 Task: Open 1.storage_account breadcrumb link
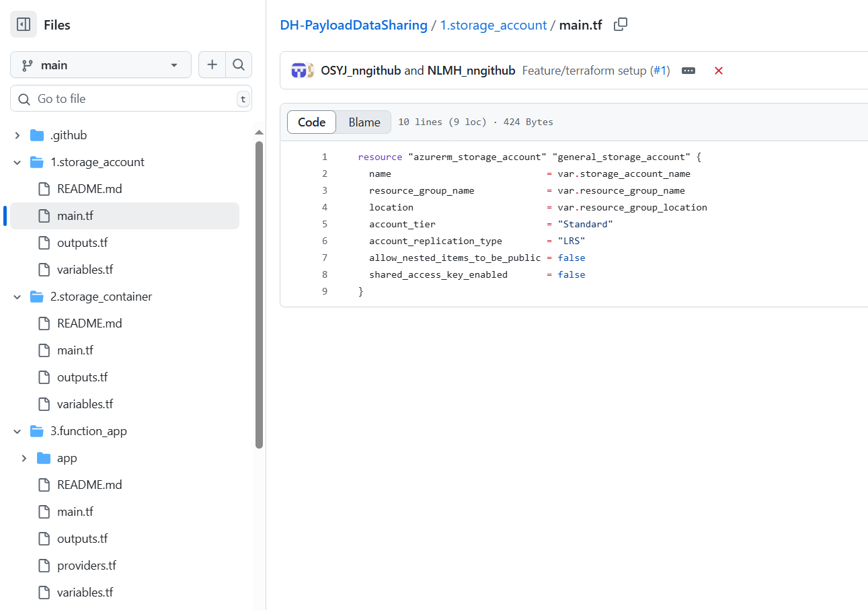pos(494,25)
